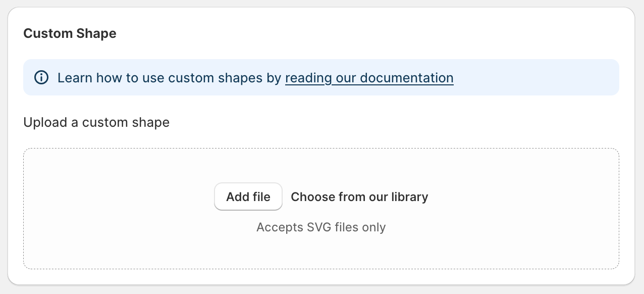Viewport: 644px width, 294px height.
Task: Click the word "SVG" in the hint text
Action: tap(319, 227)
